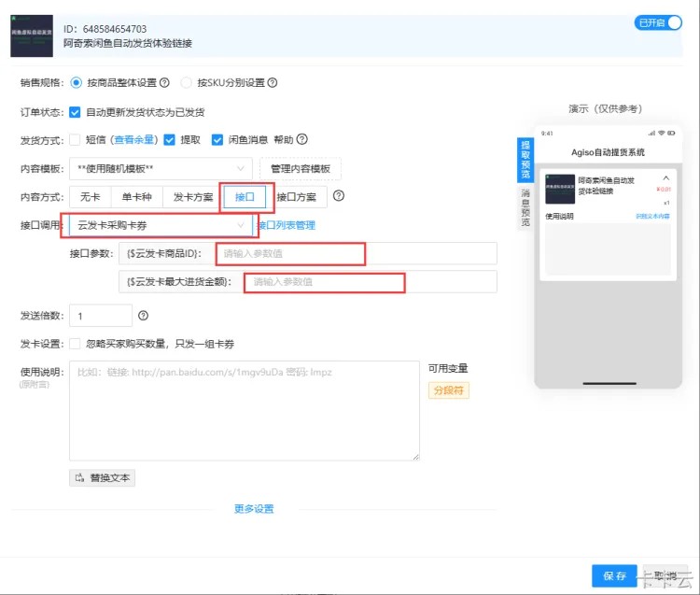Click the 取消 button
The width and height of the screenshot is (700, 595).
pos(665,575)
